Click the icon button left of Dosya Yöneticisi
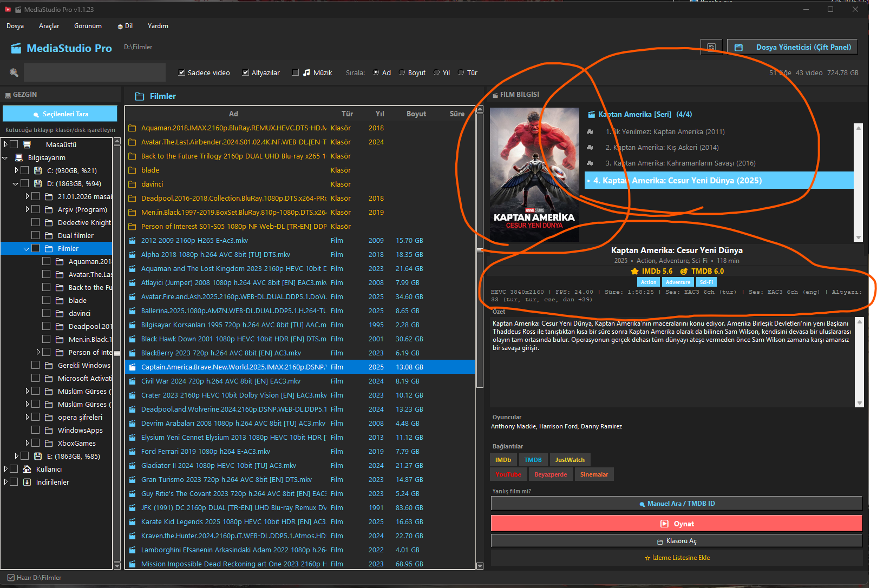The image size is (877, 588). [711, 47]
